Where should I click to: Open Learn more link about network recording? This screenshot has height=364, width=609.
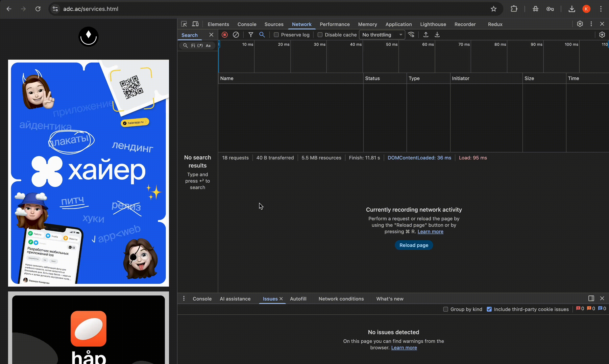coord(430,232)
